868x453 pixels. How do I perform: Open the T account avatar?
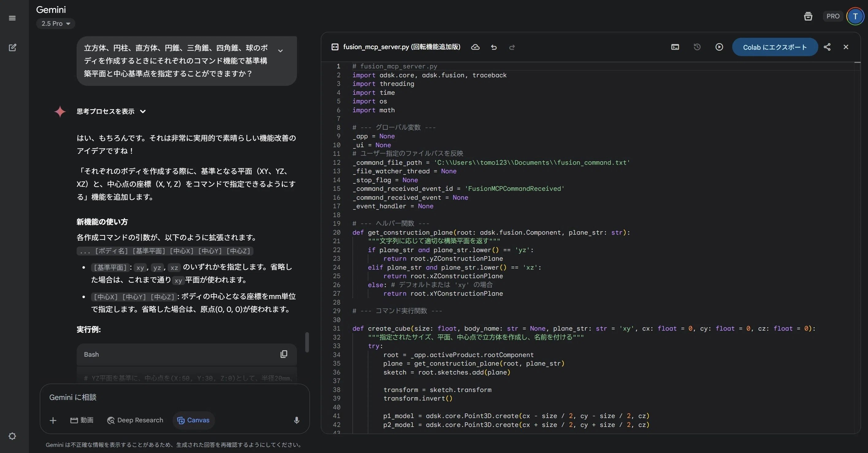pyautogui.click(x=855, y=16)
